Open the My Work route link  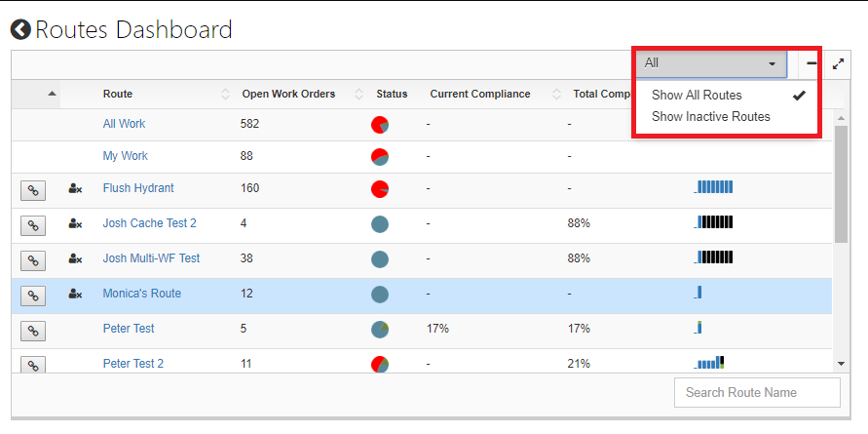(x=125, y=156)
